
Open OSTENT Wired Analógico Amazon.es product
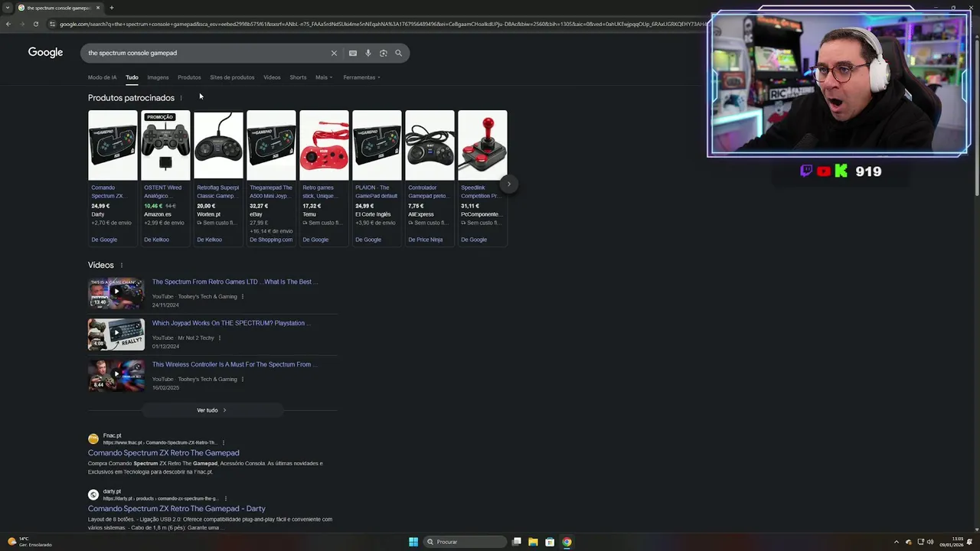tap(165, 178)
